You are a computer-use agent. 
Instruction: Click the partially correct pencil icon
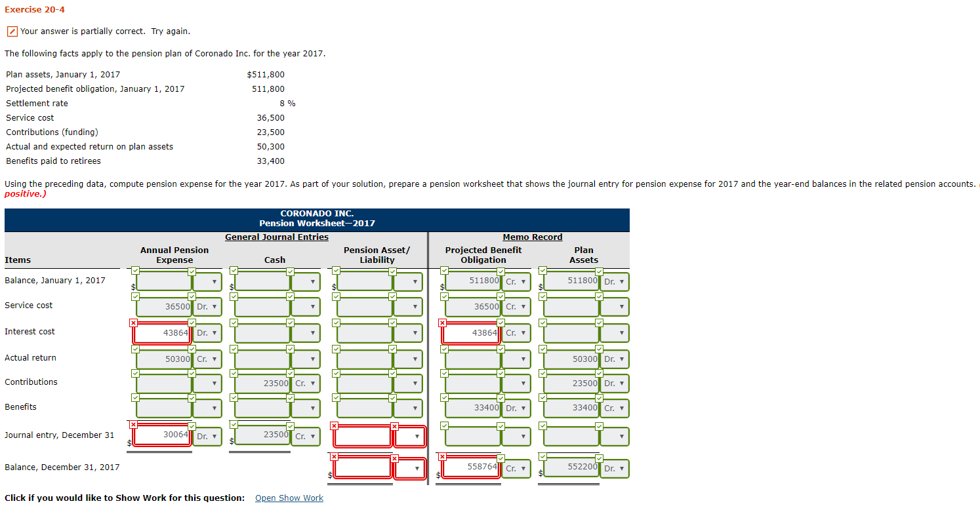12,31
